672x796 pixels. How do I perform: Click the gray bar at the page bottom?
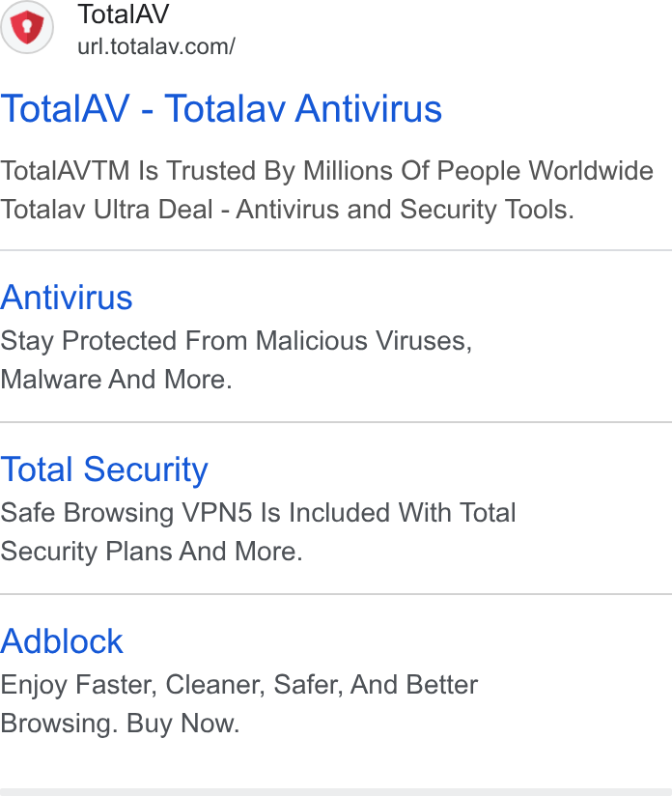pyautogui.click(x=336, y=792)
